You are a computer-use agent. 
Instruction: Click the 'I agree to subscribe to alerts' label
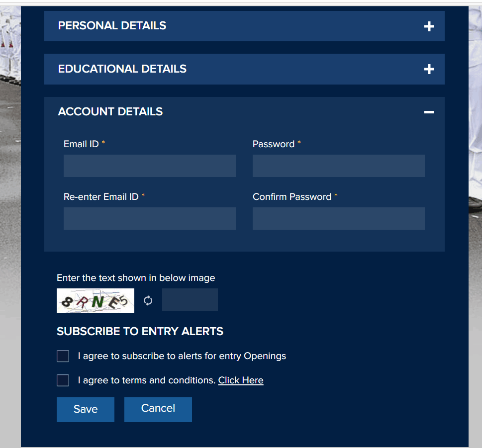pos(182,356)
